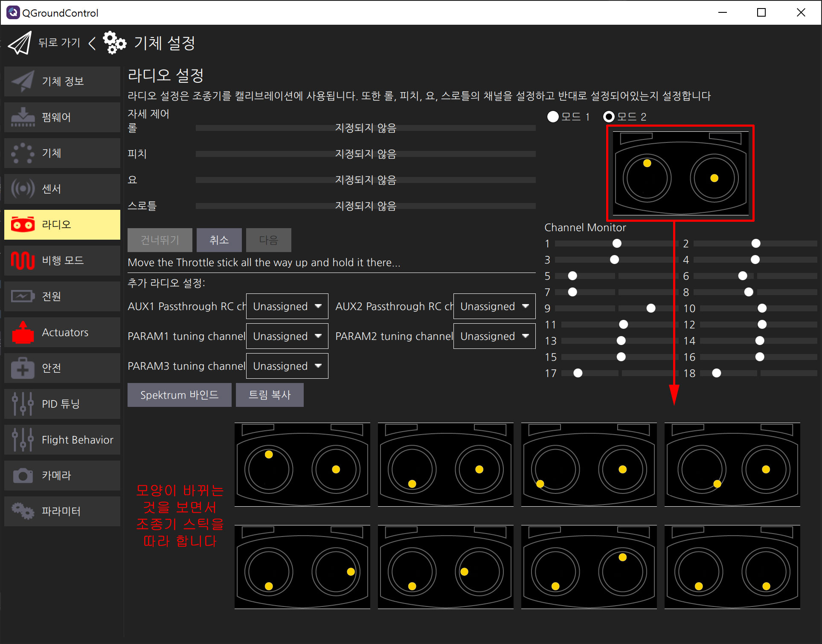Open PARAM3 tuning channel dropdown
This screenshot has width=822, height=644.
287,366
